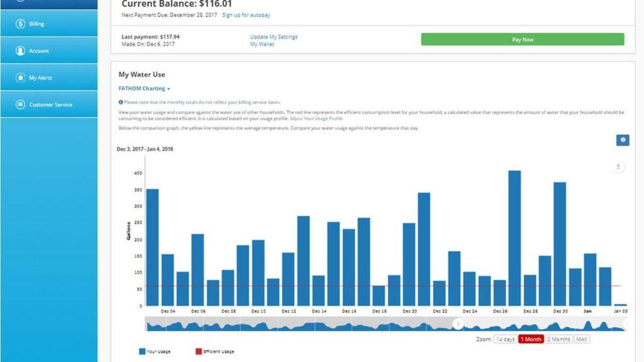Set zoom to 14 days
The width and height of the screenshot is (644, 362).
tap(505, 339)
